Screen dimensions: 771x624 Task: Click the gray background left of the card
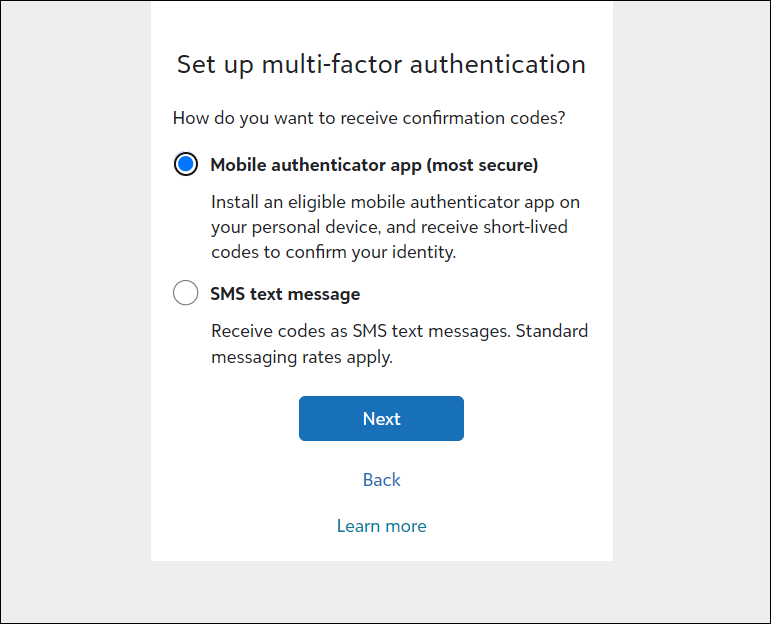click(75, 300)
